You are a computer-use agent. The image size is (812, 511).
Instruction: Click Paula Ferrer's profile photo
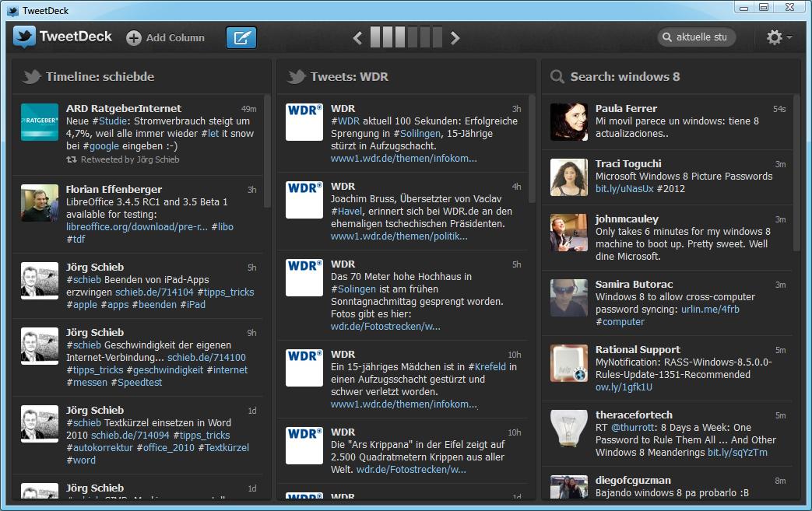pyautogui.click(x=569, y=122)
